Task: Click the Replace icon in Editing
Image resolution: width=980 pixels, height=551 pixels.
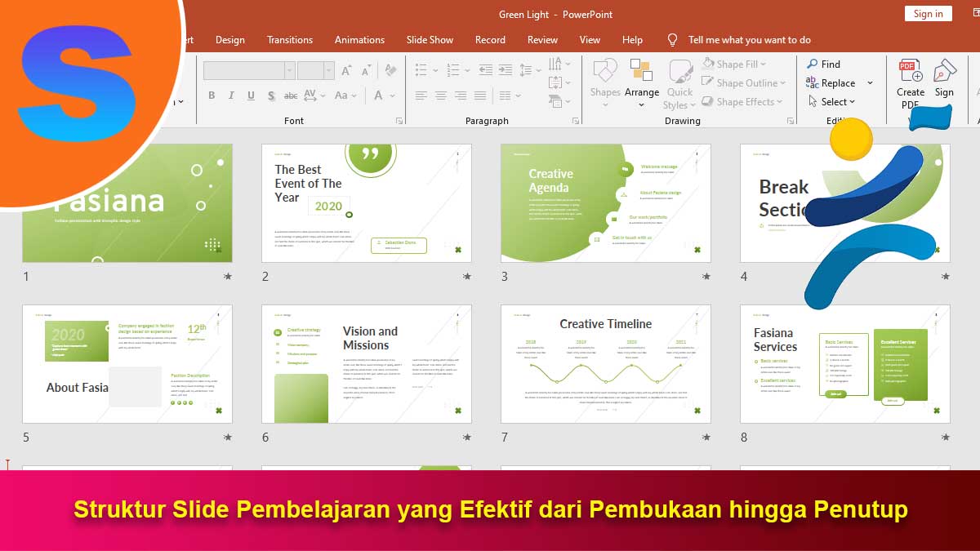Action: point(813,82)
